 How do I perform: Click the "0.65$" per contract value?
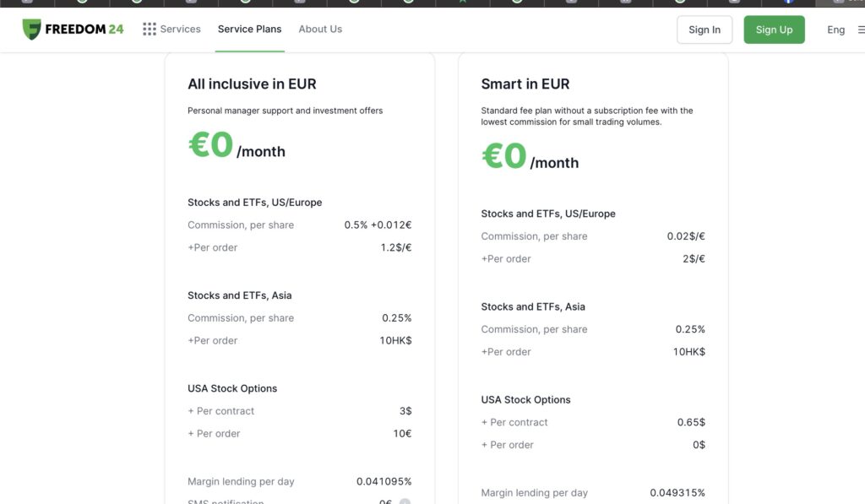click(691, 423)
